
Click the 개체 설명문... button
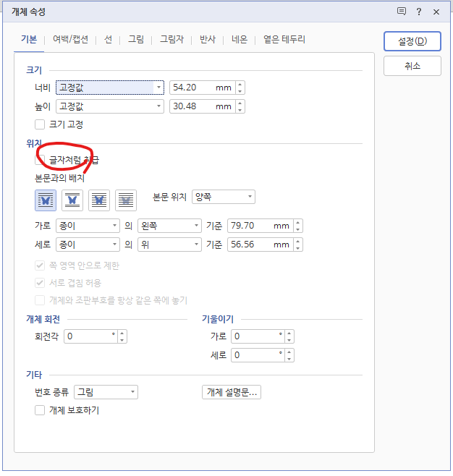coord(232,392)
